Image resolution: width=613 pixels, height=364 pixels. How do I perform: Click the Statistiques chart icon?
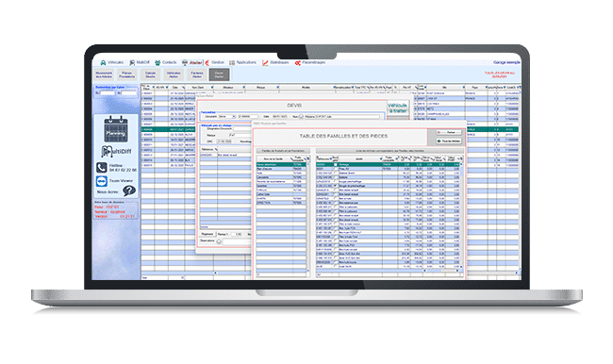pos(265,62)
